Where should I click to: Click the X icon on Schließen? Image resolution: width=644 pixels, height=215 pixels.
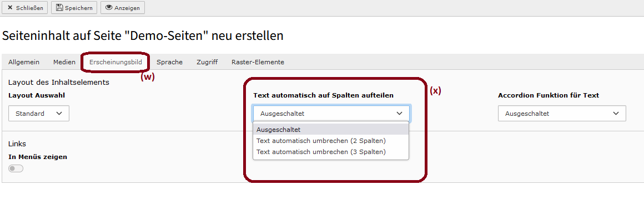tap(10, 8)
